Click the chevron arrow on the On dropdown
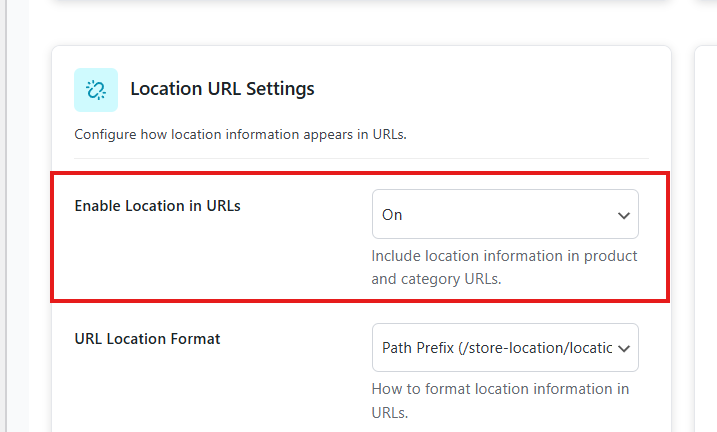The width and height of the screenshot is (717, 432). pos(624,215)
